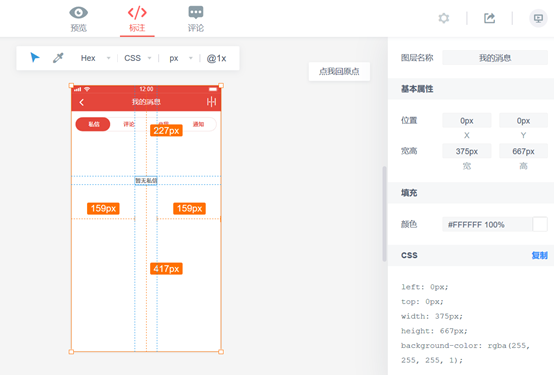Click the layer name field 我的消息
554x375 pixels.
pyautogui.click(x=495, y=58)
